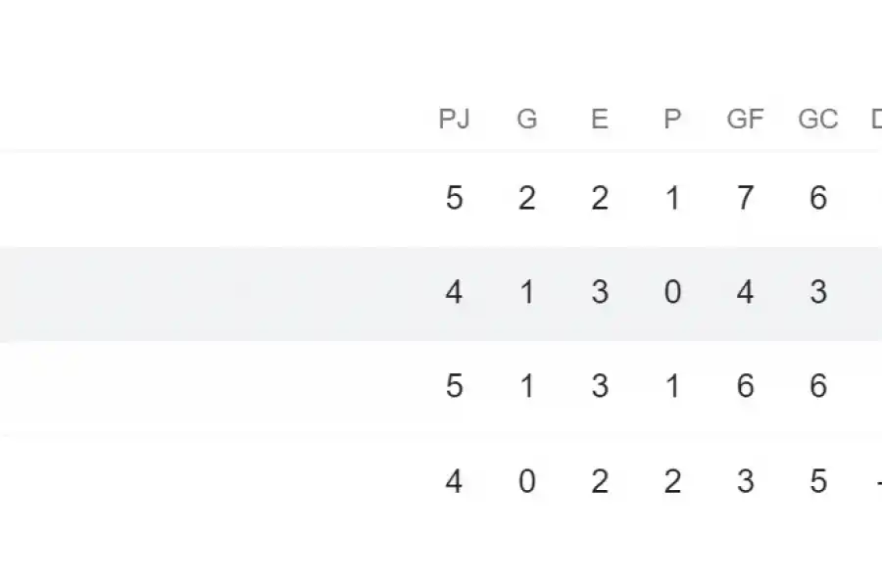Click the second row's PJ value 4
The image size is (882, 588).
[454, 292]
